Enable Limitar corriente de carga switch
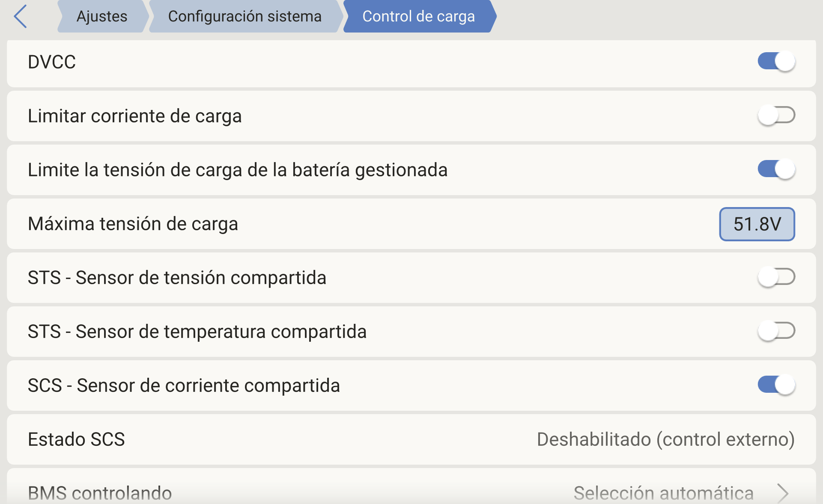This screenshot has width=823, height=504. [x=776, y=115]
